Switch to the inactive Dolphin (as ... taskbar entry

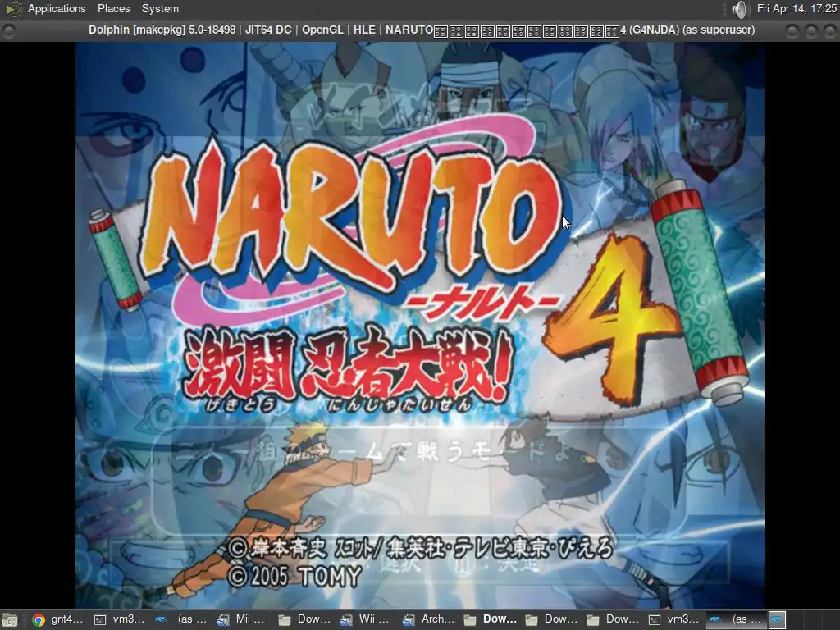(180, 620)
